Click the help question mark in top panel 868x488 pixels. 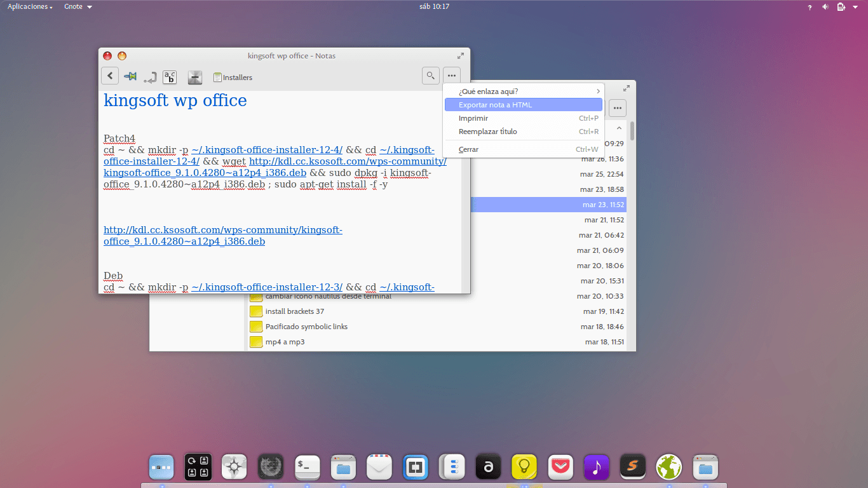(x=810, y=7)
